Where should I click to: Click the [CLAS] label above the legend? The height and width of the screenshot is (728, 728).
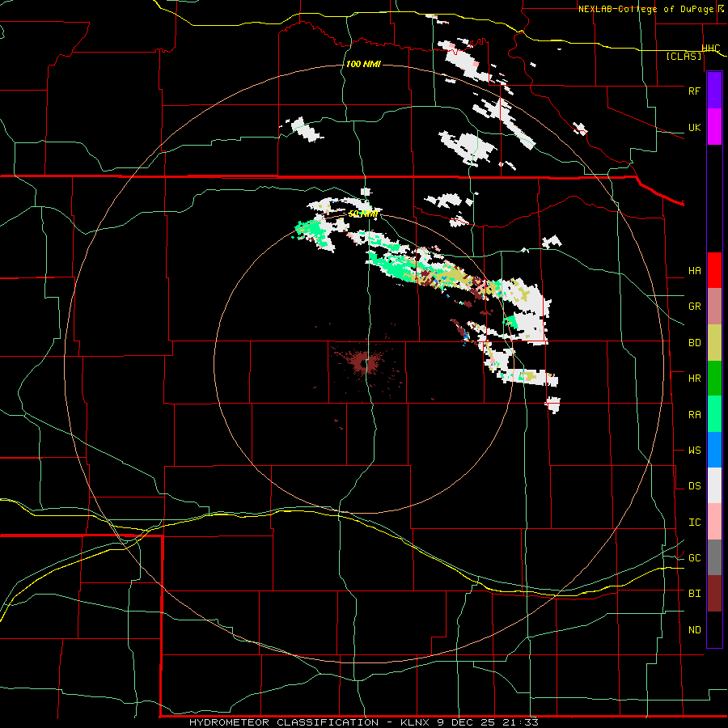(684, 56)
